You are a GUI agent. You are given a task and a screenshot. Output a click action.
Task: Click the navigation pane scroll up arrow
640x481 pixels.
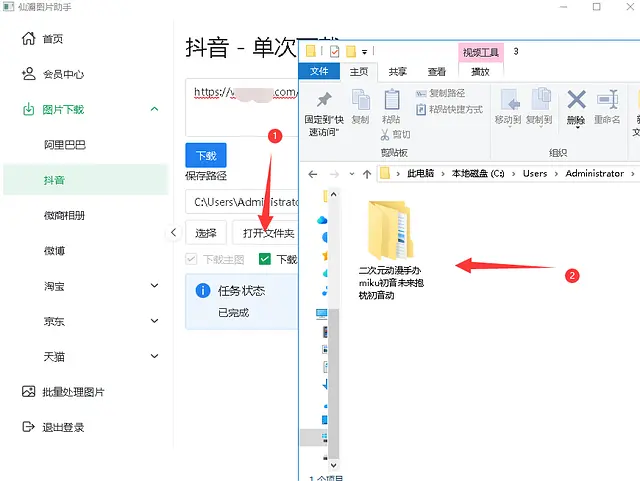point(333,194)
